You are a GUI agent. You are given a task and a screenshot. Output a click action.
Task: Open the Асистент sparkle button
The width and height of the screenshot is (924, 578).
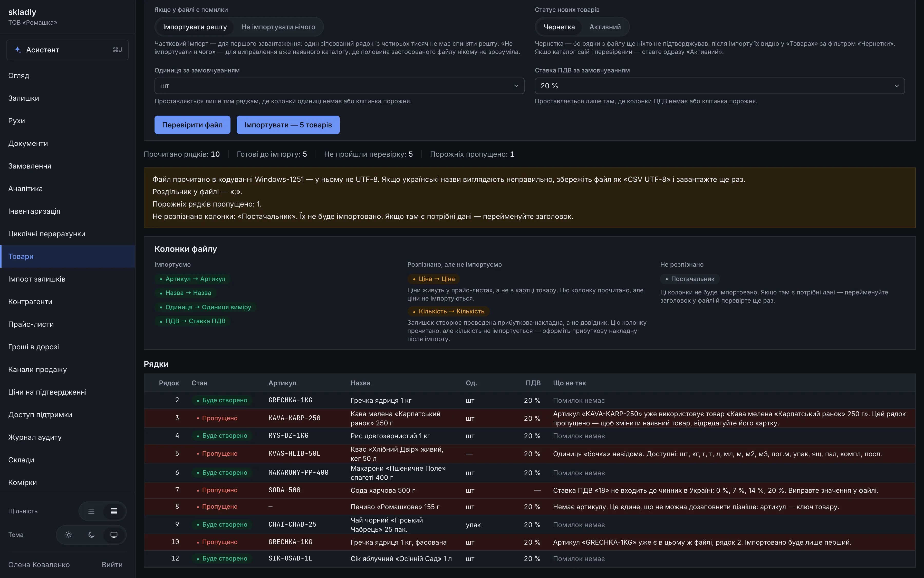(67, 50)
